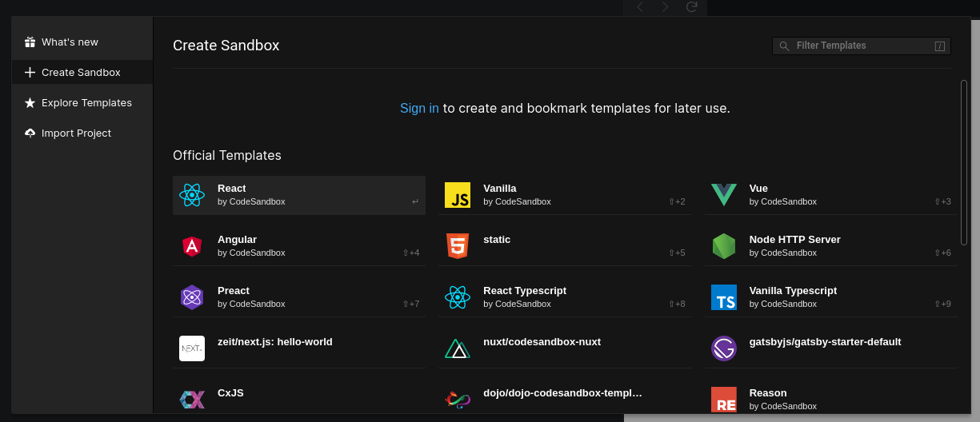Click the browser back arrow icon
This screenshot has height=422, width=980.
[640, 6]
